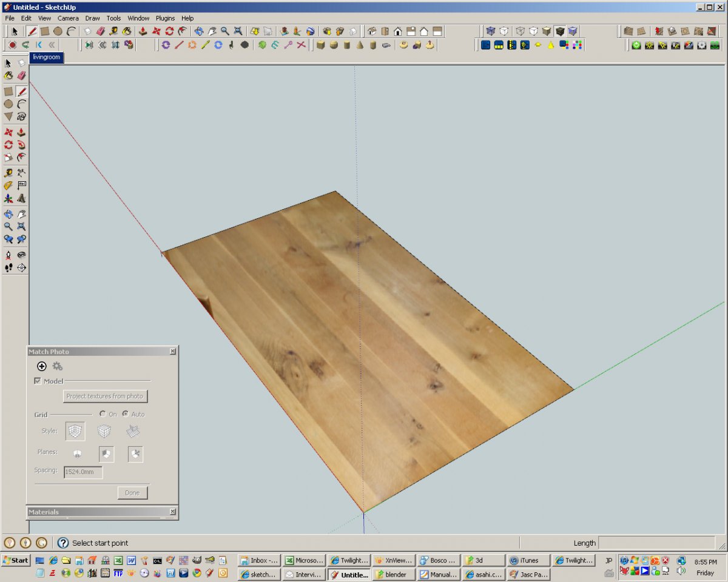Viewport: 728px width, 582px height.
Task: Switch to the livingroom scene tab
Action: coord(46,57)
